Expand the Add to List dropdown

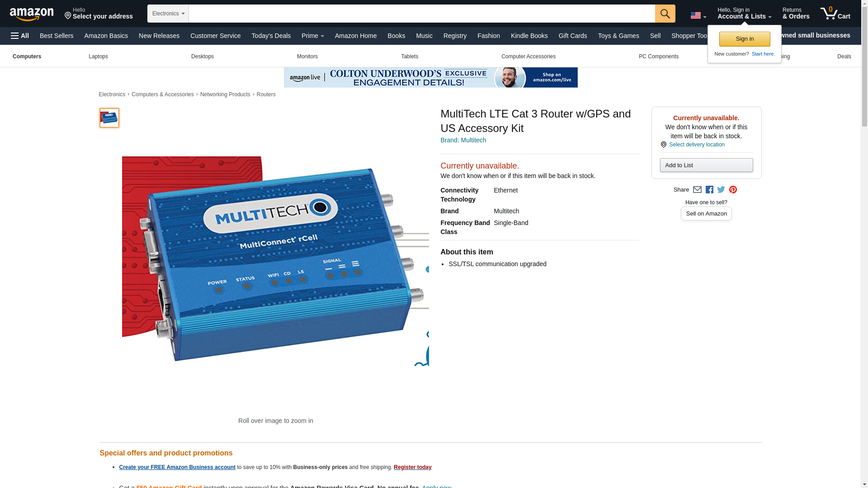pyautogui.click(x=706, y=165)
